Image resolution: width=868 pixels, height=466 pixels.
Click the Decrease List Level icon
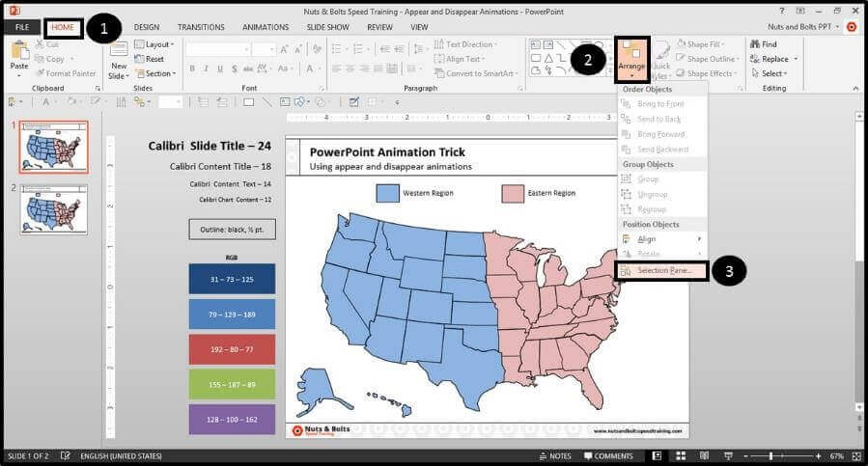384,49
